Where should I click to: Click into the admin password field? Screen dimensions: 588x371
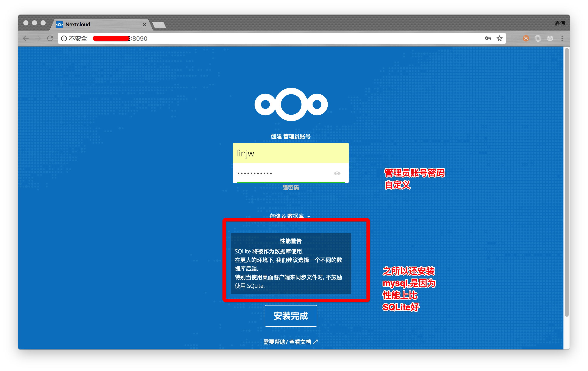coord(281,173)
